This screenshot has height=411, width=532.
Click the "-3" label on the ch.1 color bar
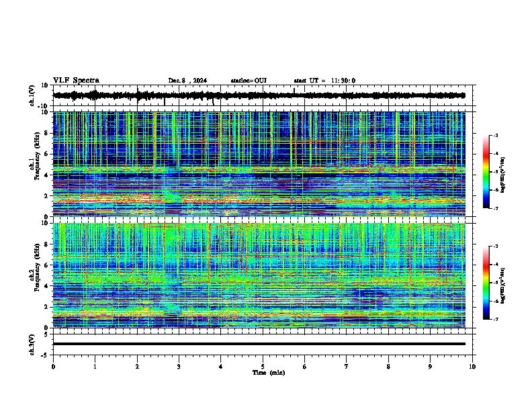pos(495,135)
